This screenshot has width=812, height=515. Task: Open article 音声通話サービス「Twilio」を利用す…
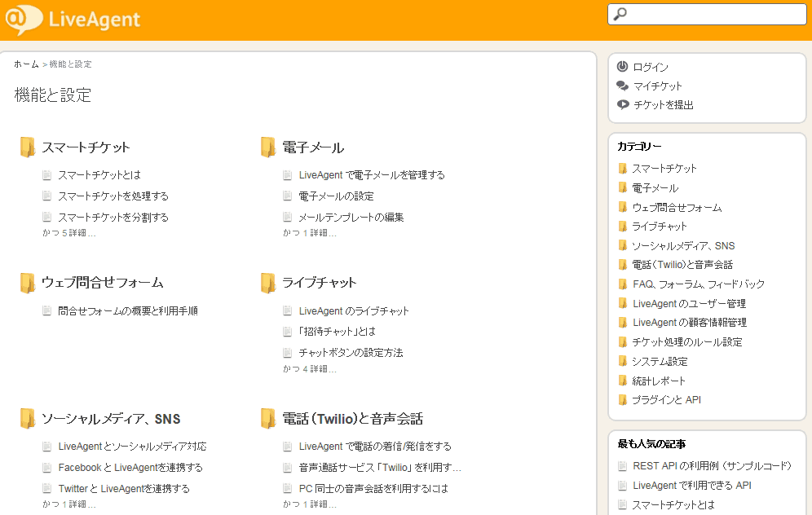coord(380,468)
